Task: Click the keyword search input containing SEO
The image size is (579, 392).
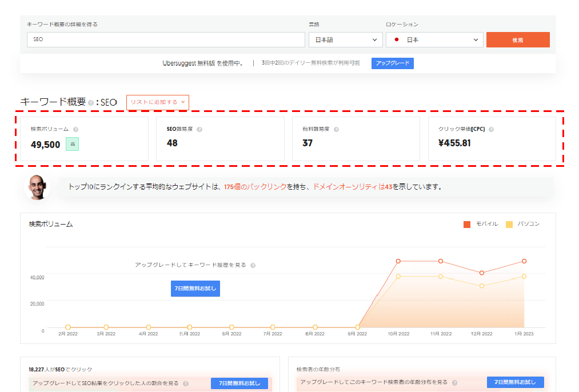Action: 166,39
